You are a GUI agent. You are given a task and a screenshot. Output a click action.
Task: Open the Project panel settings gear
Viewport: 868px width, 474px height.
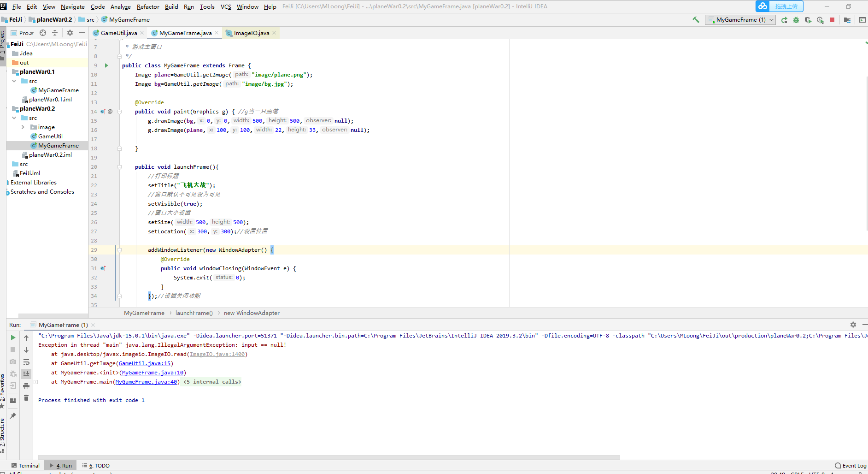pyautogui.click(x=70, y=33)
